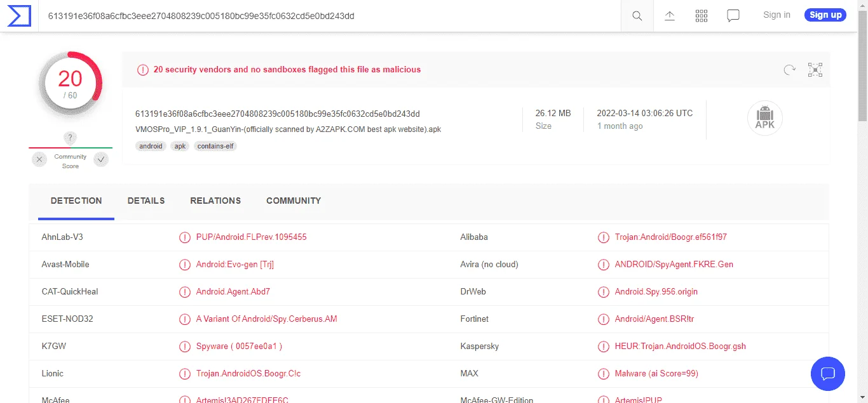The image size is (868, 403).
Task: Click the community score red-green bar
Action: point(71,148)
